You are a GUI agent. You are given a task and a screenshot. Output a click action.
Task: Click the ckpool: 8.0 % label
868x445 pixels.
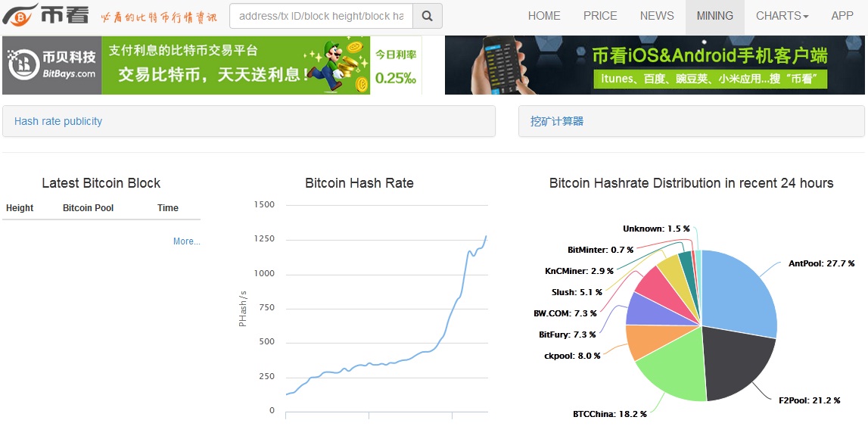click(572, 356)
